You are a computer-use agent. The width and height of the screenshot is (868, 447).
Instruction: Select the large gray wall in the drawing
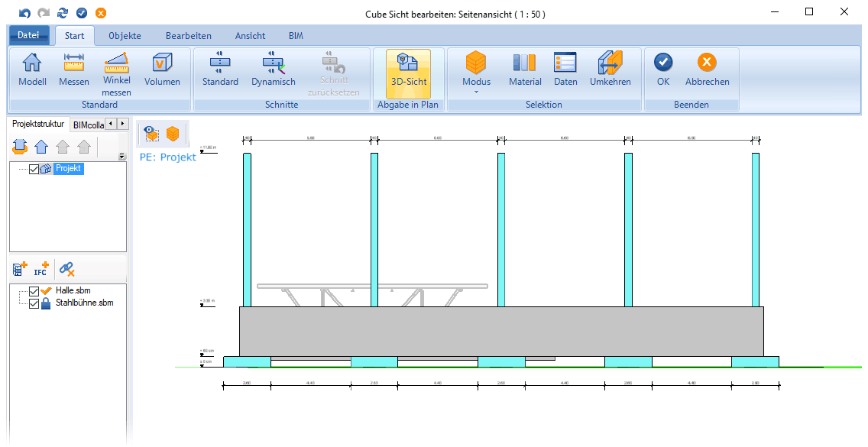(501, 331)
